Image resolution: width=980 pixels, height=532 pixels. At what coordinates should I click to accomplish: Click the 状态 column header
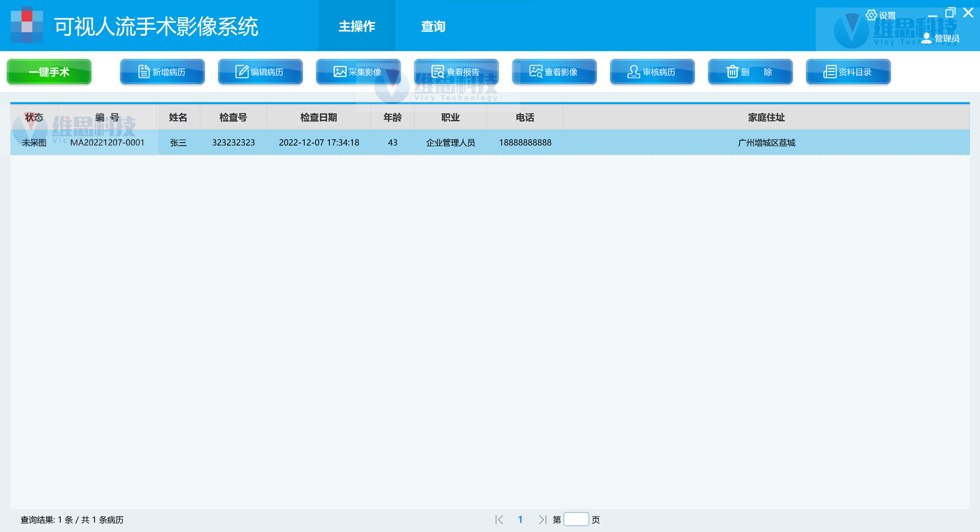click(34, 118)
